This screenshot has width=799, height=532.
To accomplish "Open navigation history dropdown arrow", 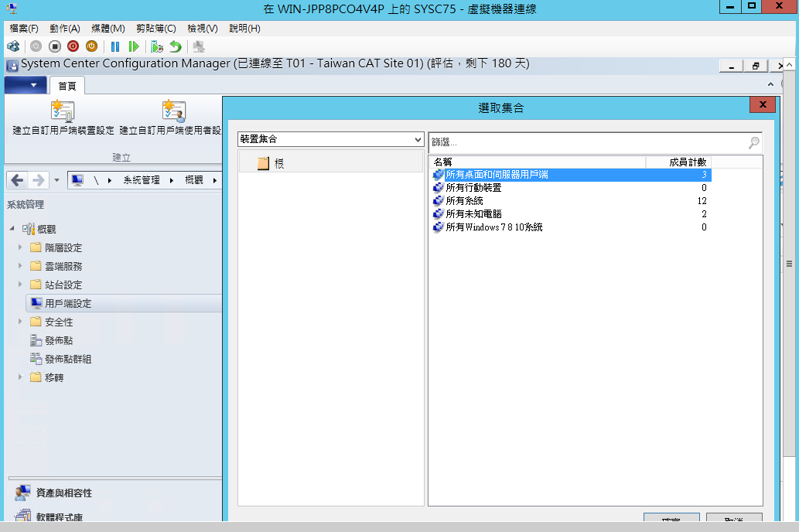I will pyautogui.click(x=56, y=180).
